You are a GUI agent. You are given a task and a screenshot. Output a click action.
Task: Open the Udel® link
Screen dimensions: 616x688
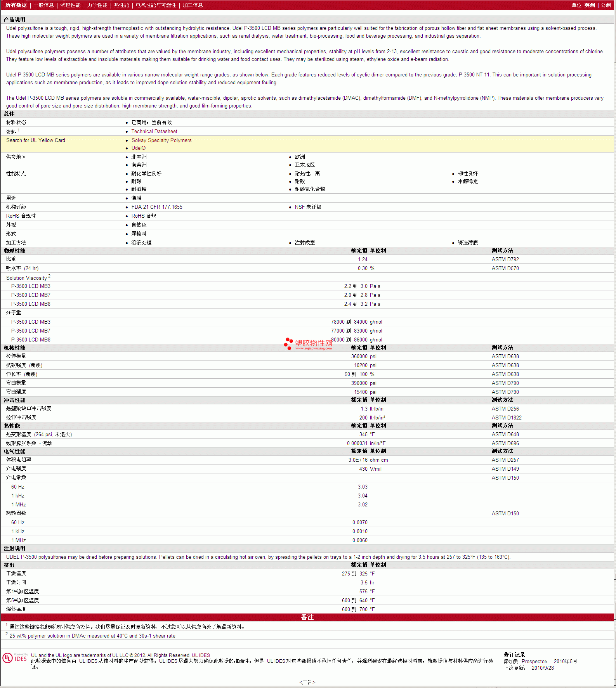click(138, 148)
